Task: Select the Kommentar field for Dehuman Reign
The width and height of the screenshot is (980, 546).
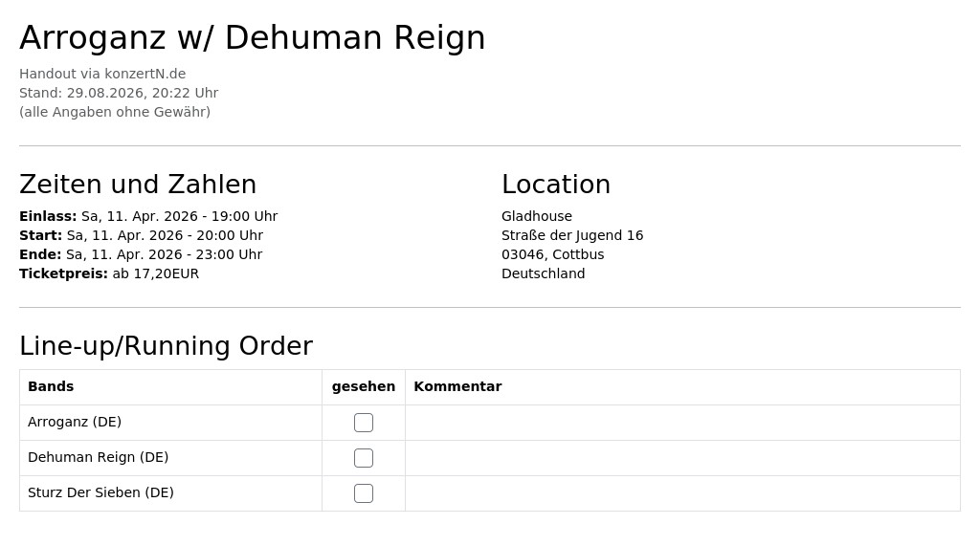Action: [682, 458]
